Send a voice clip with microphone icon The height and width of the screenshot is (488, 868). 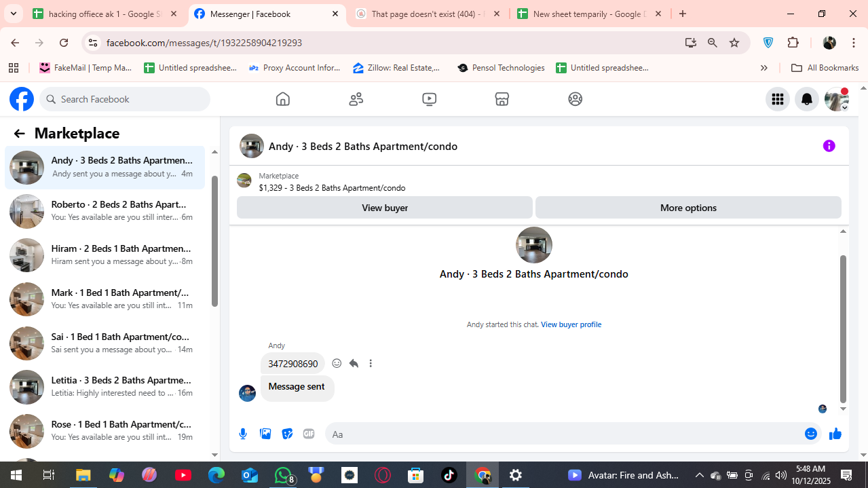243,434
